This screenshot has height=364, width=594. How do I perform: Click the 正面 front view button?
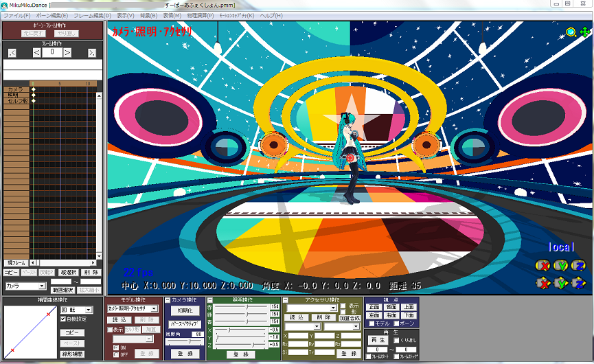click(x=374, y=307)
